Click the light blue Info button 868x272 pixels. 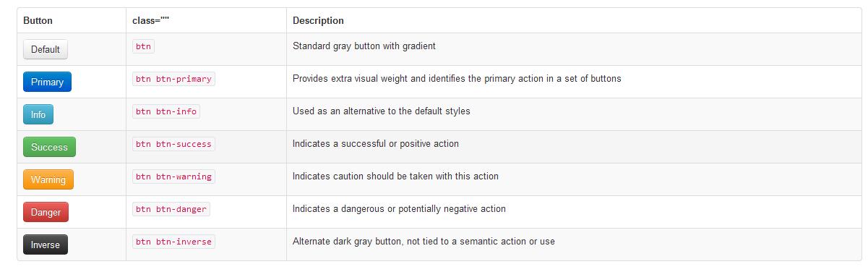coord(38,114)
